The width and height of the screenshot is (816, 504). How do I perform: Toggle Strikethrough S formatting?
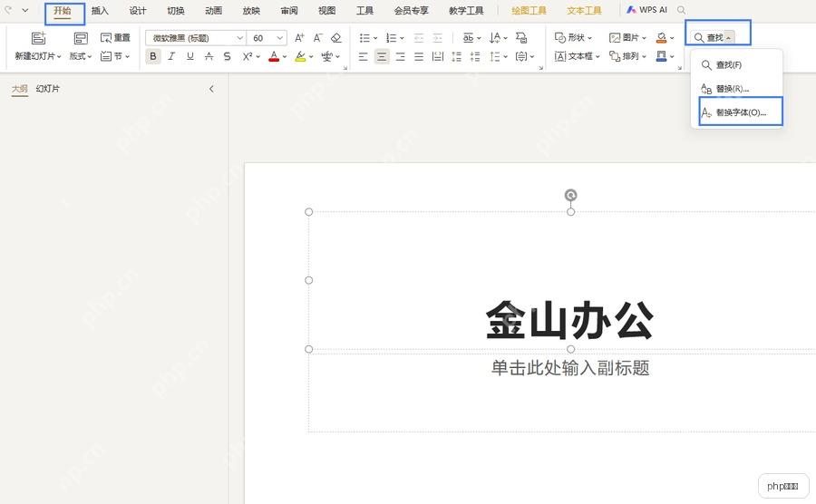click(227, 56)
